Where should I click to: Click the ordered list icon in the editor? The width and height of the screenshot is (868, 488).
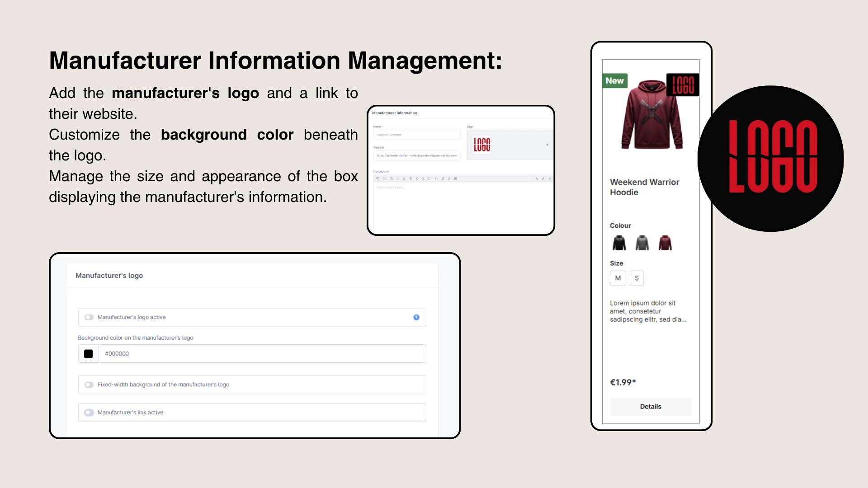point(443,178)
